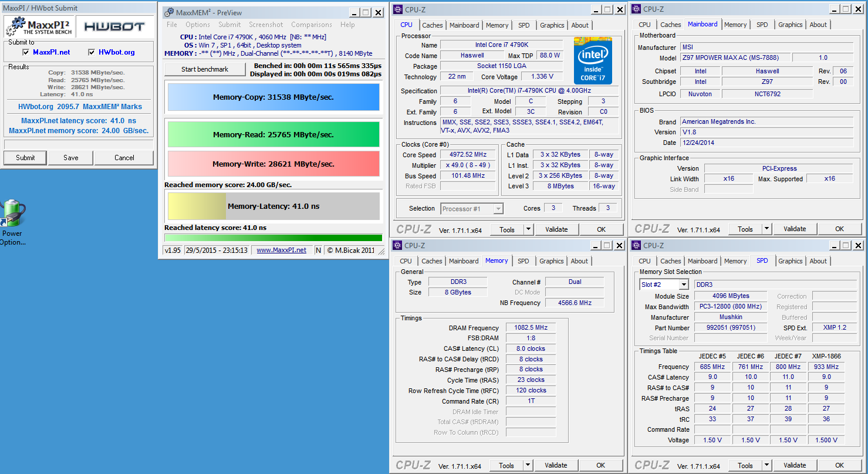Click the green progress bar in MaxxMEM²
This screenshot has width=868, height=474.
tap(273, 238)
